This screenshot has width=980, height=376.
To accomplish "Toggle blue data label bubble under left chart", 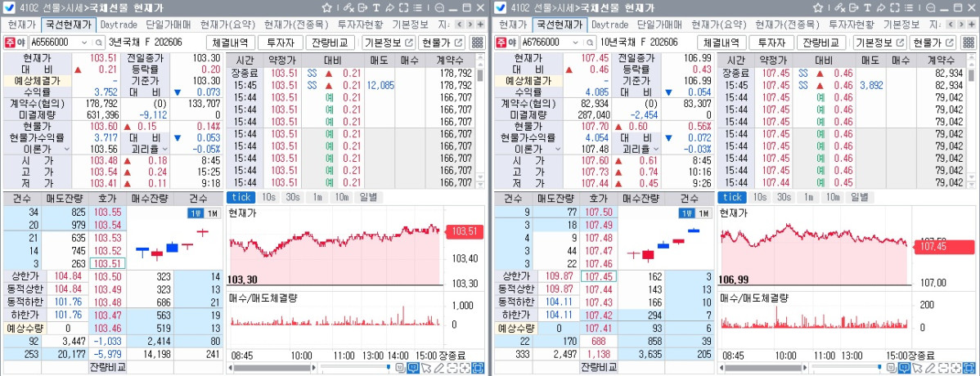I will point(413,368).
